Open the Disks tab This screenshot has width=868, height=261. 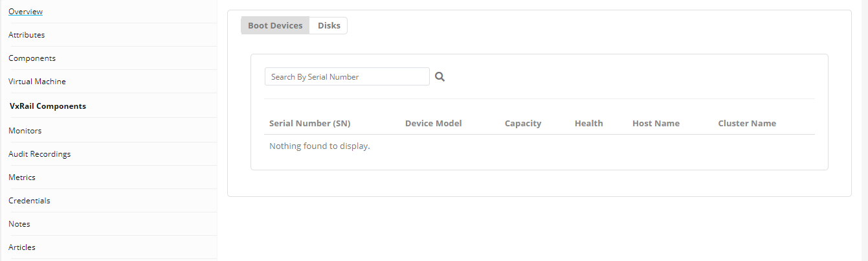tap(329, 26)
